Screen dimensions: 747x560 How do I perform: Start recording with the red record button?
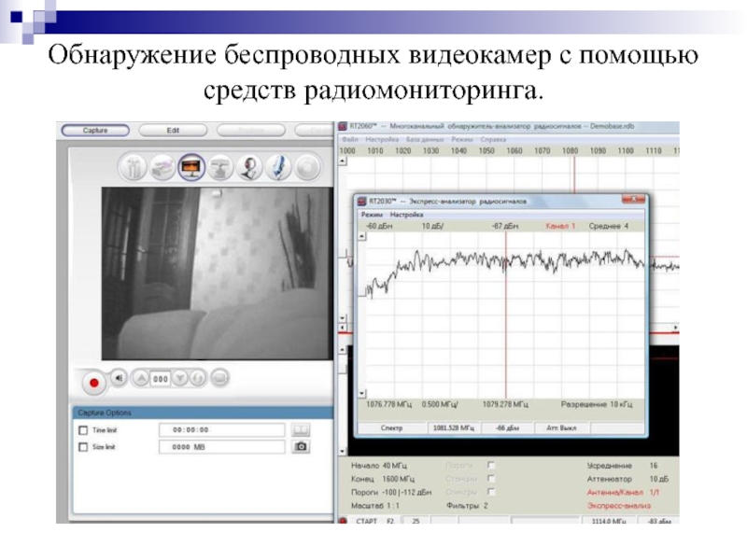(x=94, y=383)
